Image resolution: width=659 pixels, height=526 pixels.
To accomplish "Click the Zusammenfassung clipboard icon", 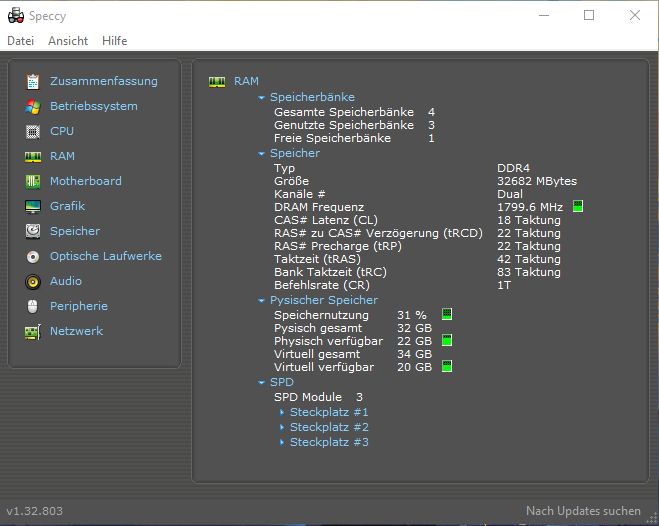I will pos(33,82).
